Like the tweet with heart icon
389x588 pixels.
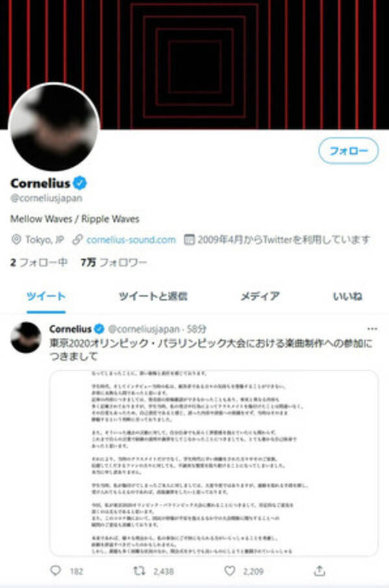230,570
